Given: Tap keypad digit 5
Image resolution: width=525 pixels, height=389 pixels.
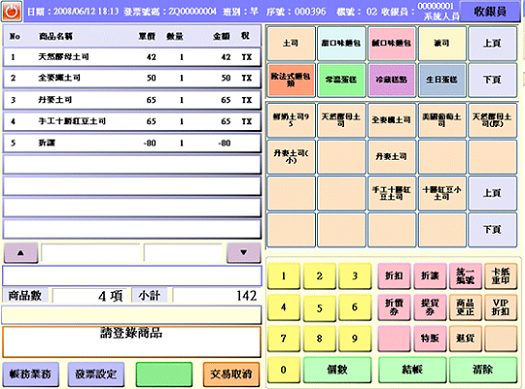Looking at the screenshot, I should tap(319, 307).
